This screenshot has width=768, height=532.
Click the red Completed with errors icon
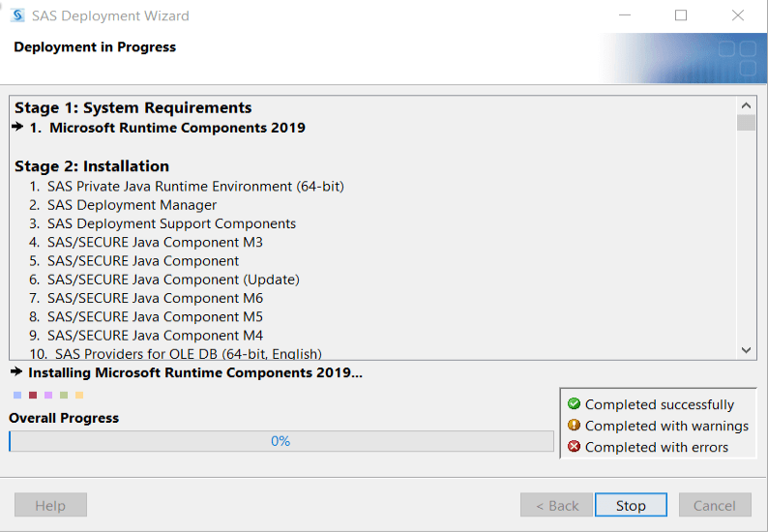(574, 447)
